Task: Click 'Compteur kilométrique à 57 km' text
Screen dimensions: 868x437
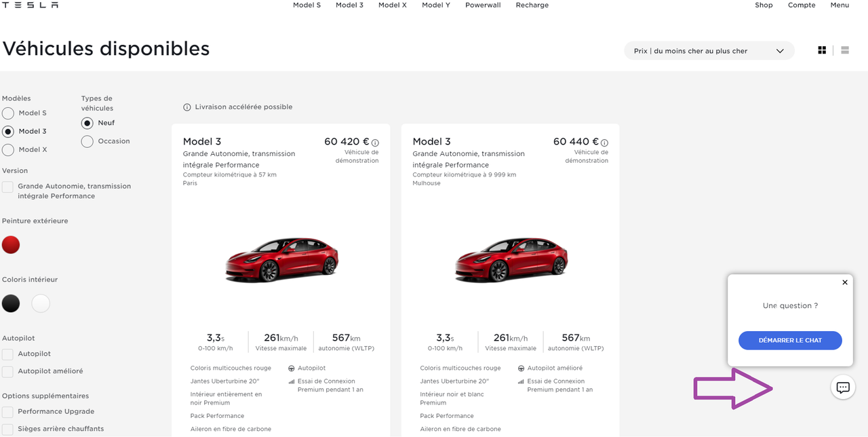Action: pos(230,175)
